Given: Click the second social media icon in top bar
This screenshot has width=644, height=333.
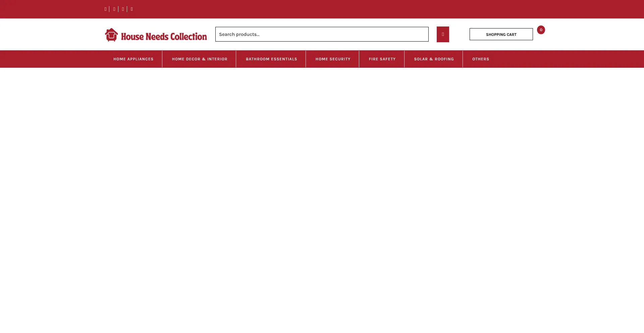Looking at the screenshot, I should (114, 9).
